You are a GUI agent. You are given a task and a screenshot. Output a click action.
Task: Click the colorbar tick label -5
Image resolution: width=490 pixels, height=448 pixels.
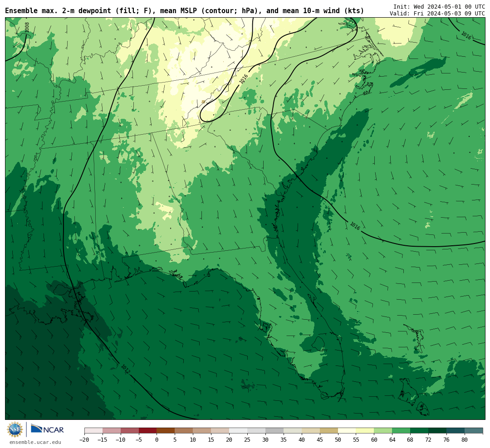coord(139,439)
